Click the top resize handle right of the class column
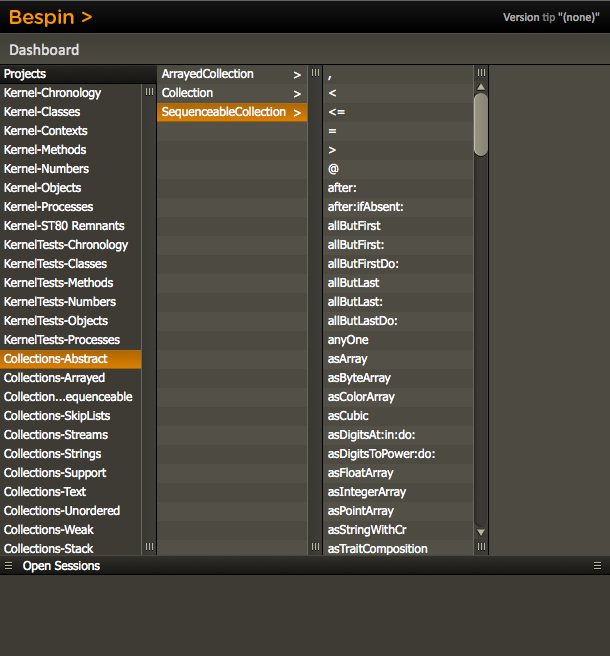Screen dimensions: 610x656 [315, 73]
